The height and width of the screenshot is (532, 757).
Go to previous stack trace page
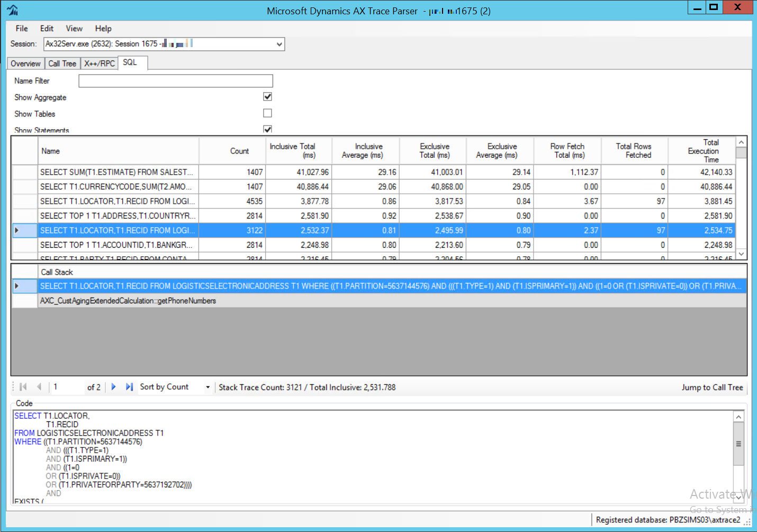pos(39,387)
